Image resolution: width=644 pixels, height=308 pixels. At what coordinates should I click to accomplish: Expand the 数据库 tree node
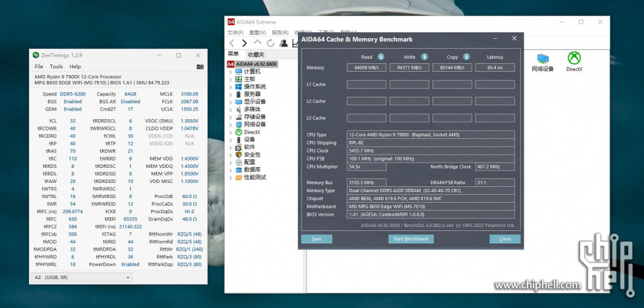click(x=230, y=170)
